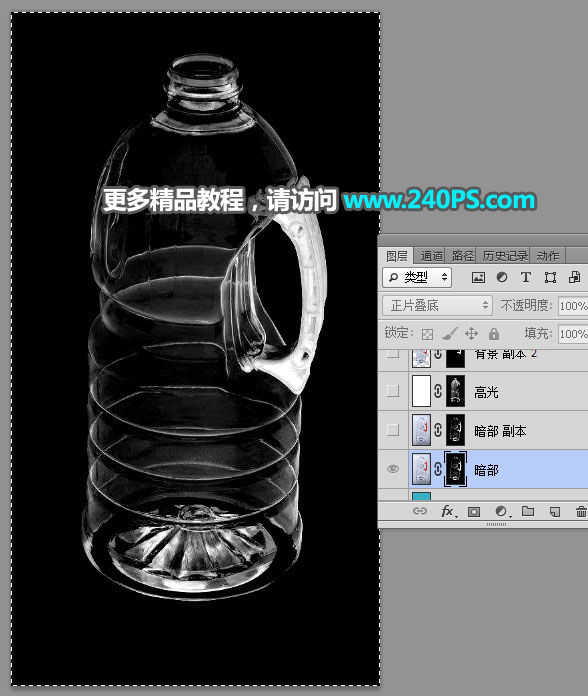Click the mask link icon of 背景 副本 2 layer
Viewport: 588px width, 696px height.
(438, 355)
